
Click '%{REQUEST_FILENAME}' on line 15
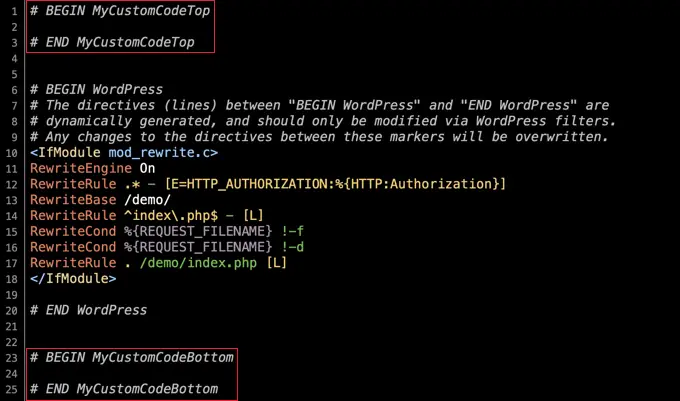tap(198, 231)
